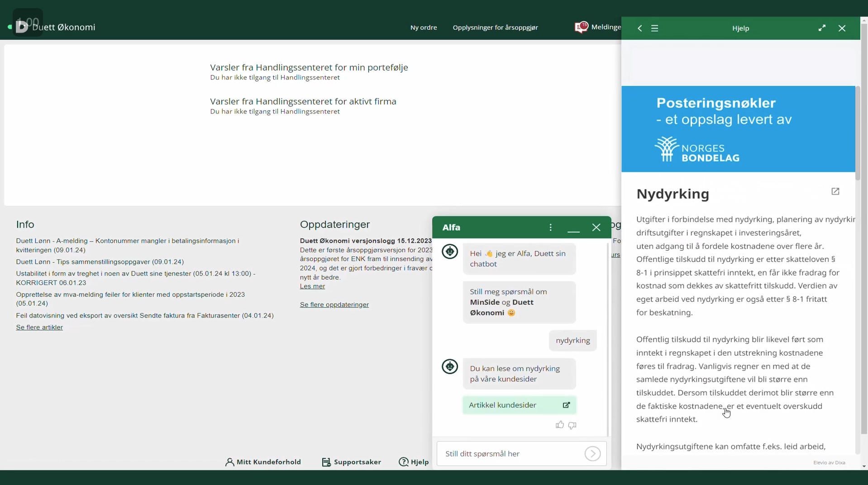Give thumbs up to Alfa's answer

[560, 425]
